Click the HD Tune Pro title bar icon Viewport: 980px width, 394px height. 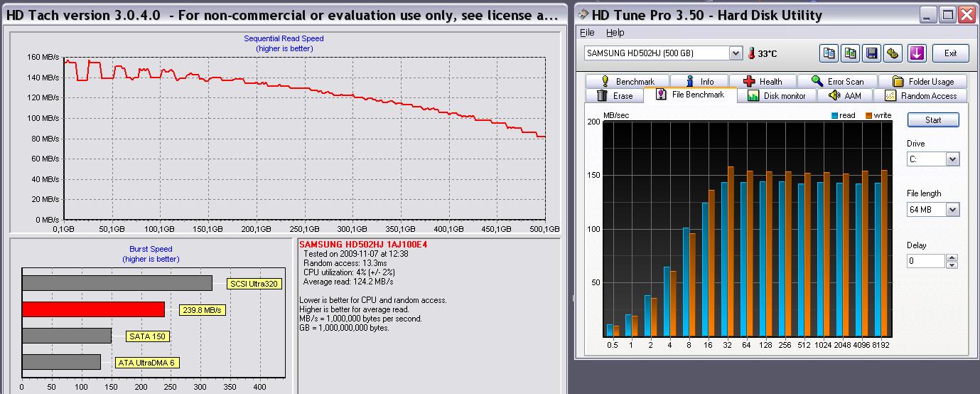(x=582, y=14)
